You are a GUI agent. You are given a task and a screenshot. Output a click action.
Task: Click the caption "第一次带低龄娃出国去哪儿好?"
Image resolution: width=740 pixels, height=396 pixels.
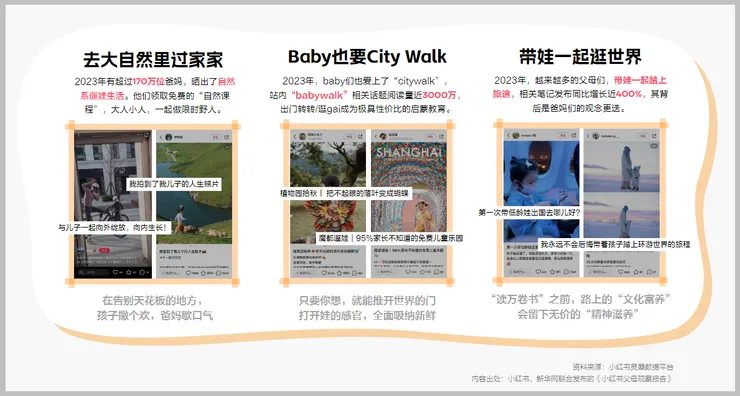[529, 212]
